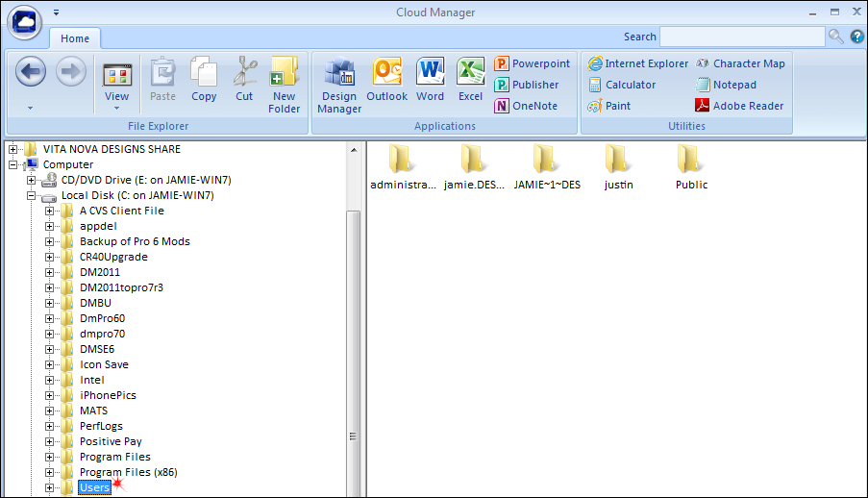This screenshot has height=498, width=868.
Task: Open the quick access toolbar dropdown
Action: tap(56, 12)
